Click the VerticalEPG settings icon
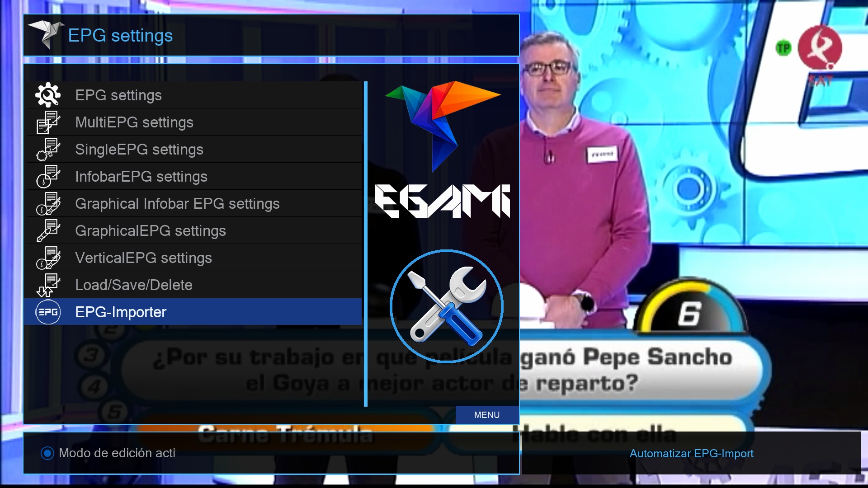The image size is (868, 488). [x=48, y=258]
